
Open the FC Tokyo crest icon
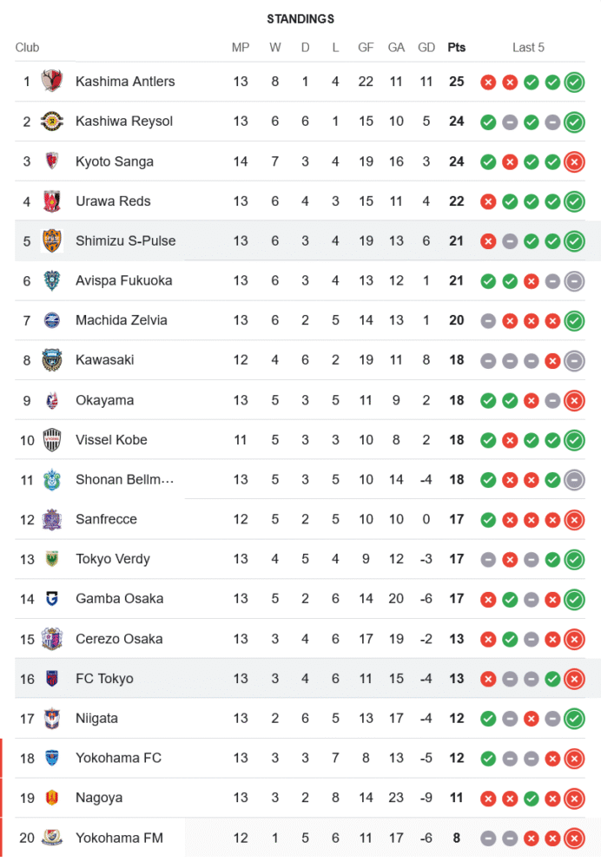(x=52, y=679)
